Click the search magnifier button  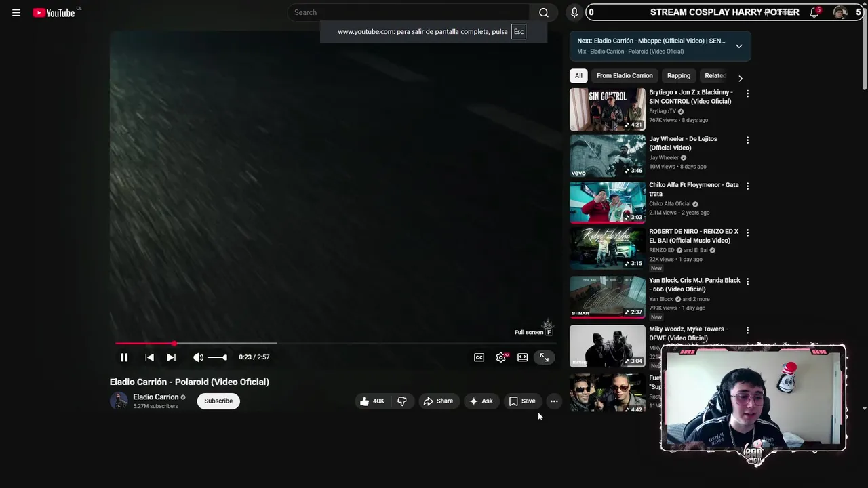(543, 12)
